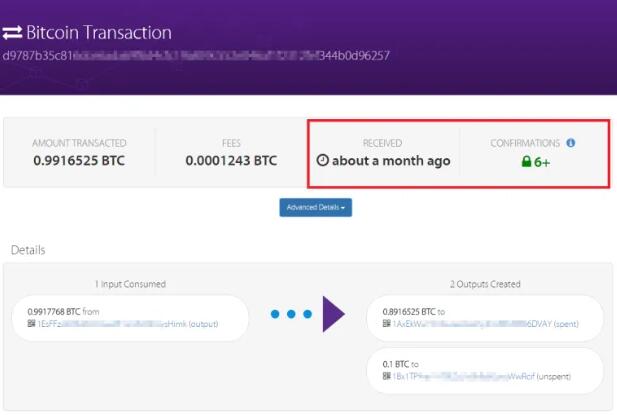Click the clock icon beside received time
This screenshot has width=617, height=415.
tap(322, 160)
